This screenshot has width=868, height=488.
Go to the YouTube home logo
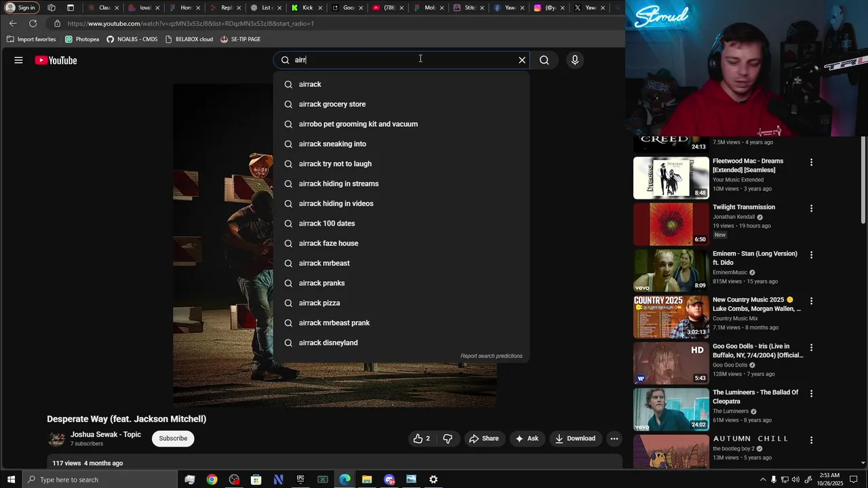click(56, 60)
